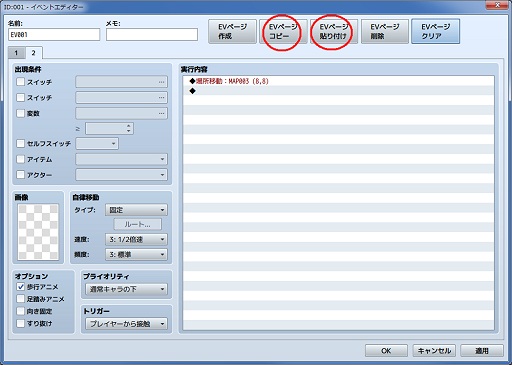Expand the トリガー dropdown

pos(126,324)
